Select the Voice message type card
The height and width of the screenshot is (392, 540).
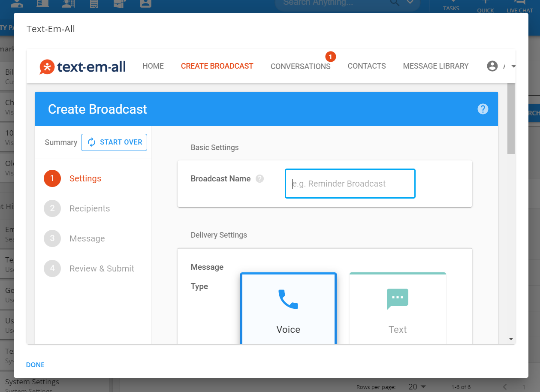[288, 308]
